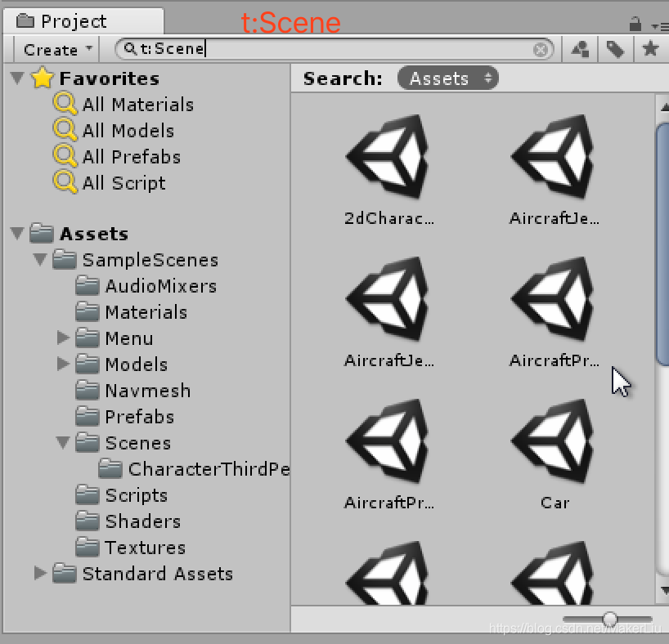Click the Navmesh folder icon
669x644 pixels.
pos(88,390)
